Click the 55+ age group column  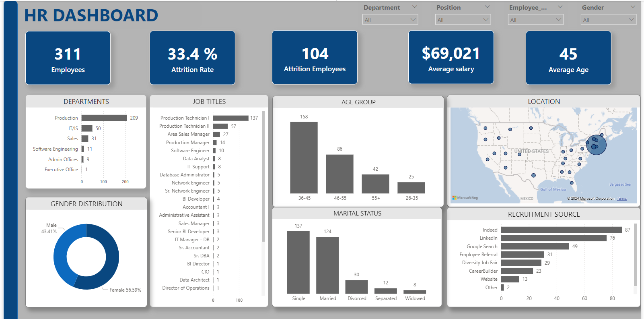pyautogui.click(x=375, y=184)
